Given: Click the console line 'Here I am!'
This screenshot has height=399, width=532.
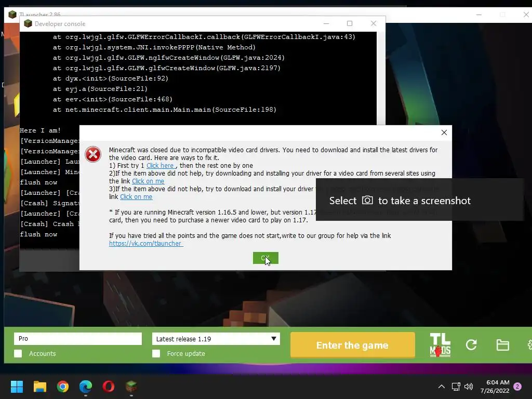Looking at the screenshot, I should tap(40, 130).
